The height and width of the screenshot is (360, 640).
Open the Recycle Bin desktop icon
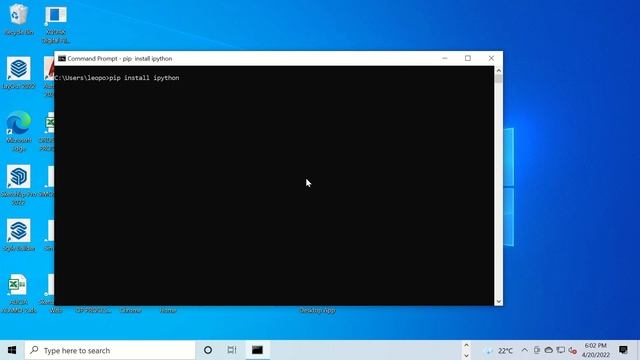(x=18, y=19)
